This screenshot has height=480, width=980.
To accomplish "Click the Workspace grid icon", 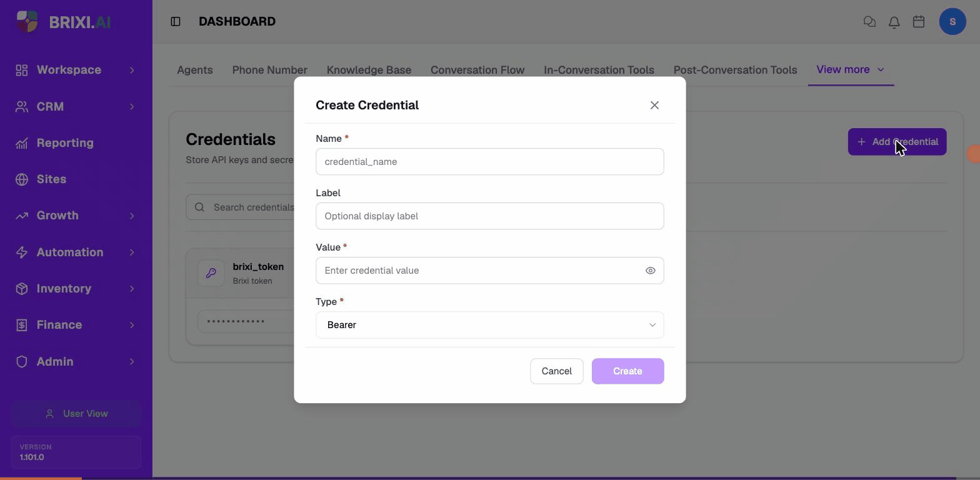I will [22, 70].
